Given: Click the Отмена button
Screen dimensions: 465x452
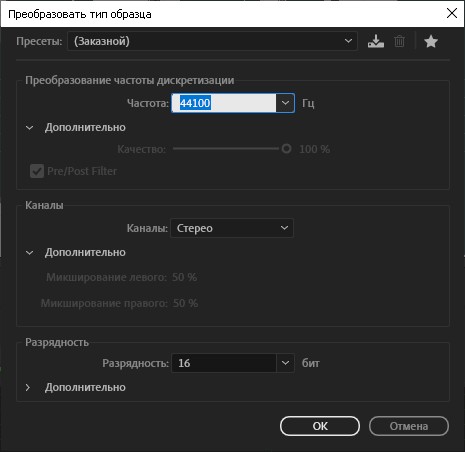Looking at the screenshot, I should [409, 426].
